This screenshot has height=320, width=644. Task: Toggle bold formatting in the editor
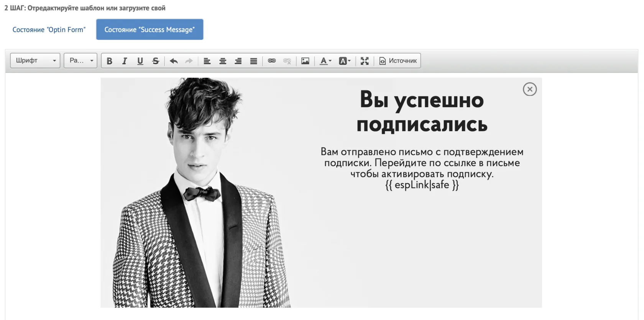pyautogui.click(x=109, y=61)
